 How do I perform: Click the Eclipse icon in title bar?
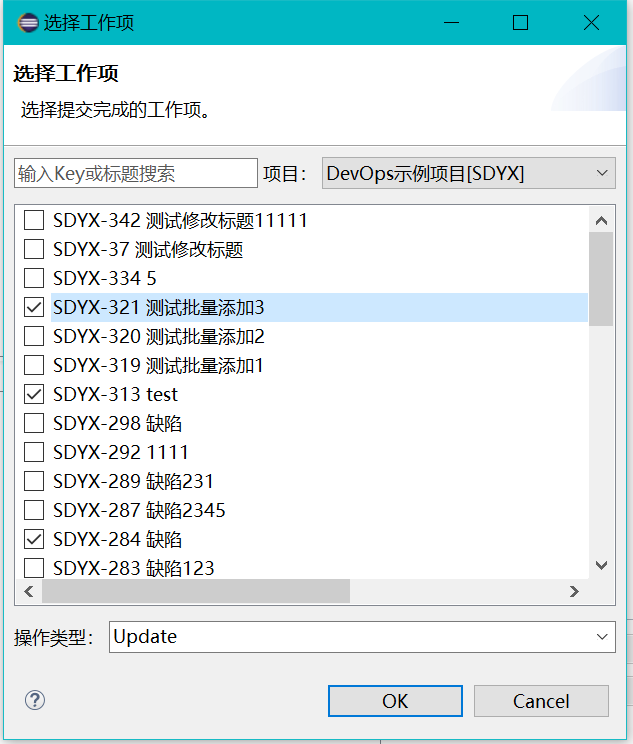[28, 22]
